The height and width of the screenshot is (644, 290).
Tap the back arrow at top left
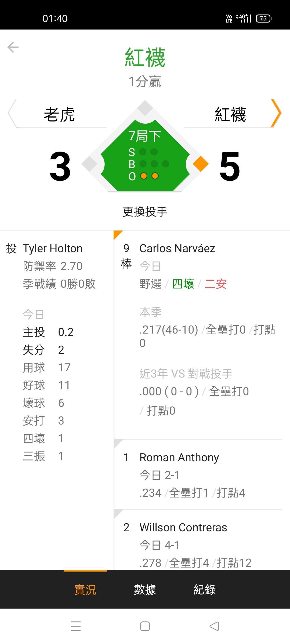click(x=13, y=47)
